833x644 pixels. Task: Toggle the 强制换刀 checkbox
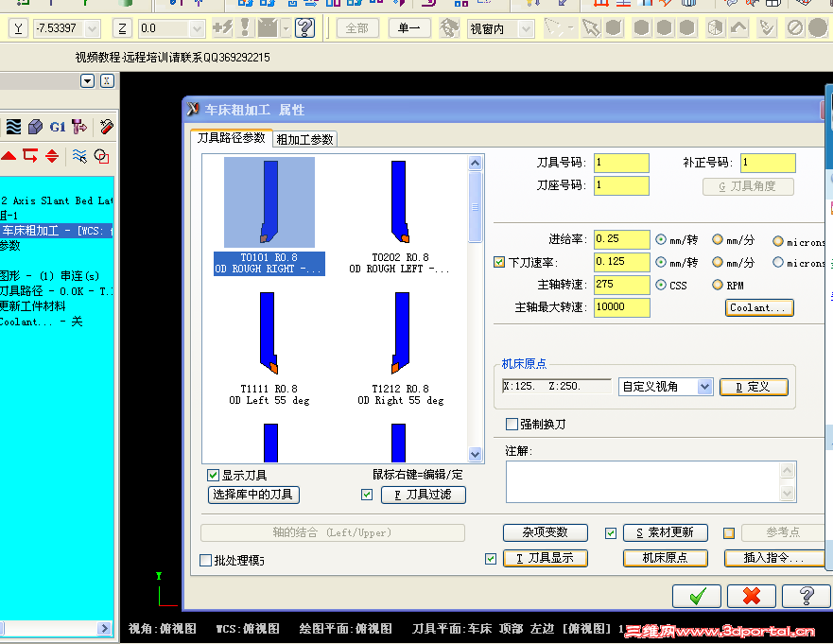pos(512,424)
